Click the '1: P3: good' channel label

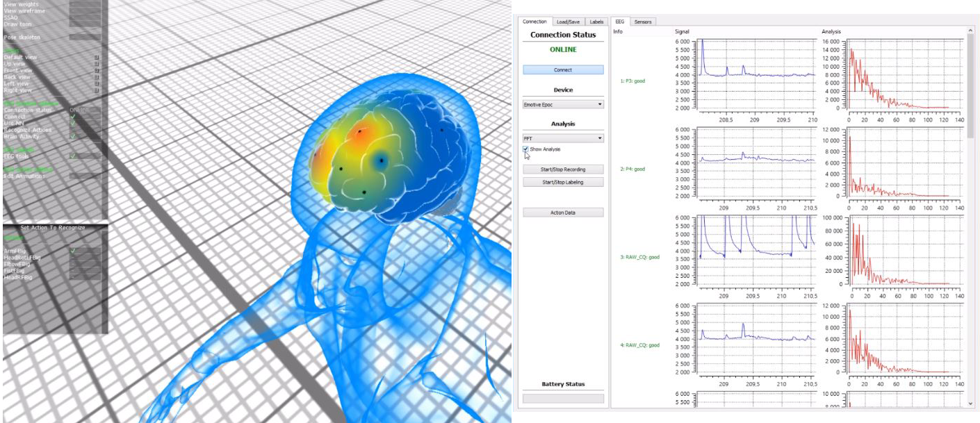[632, 81]
